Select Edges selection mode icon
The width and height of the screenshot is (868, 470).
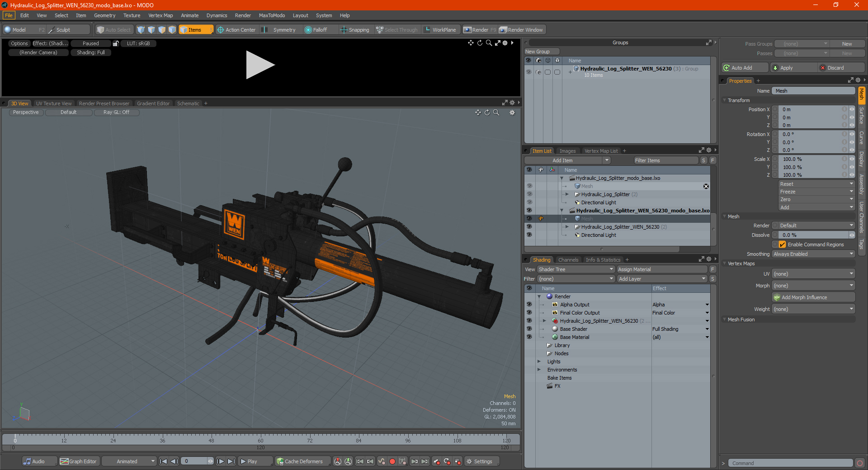coord(151,30)
